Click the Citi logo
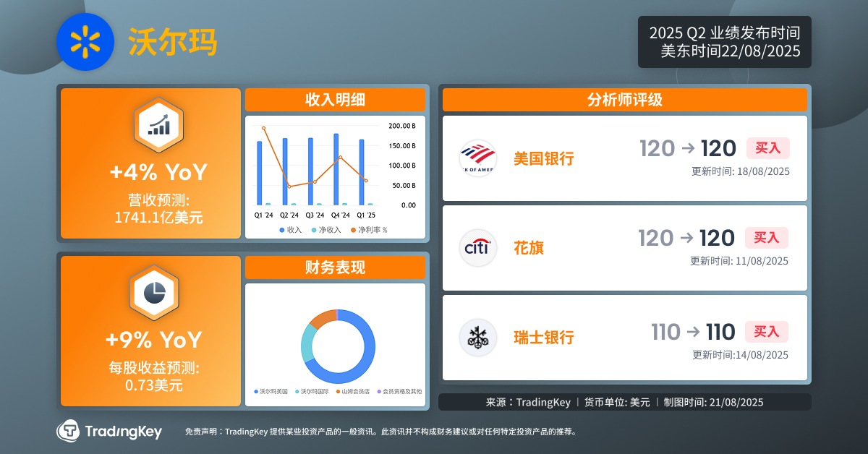The image size is (868, 454). point(478,248)
